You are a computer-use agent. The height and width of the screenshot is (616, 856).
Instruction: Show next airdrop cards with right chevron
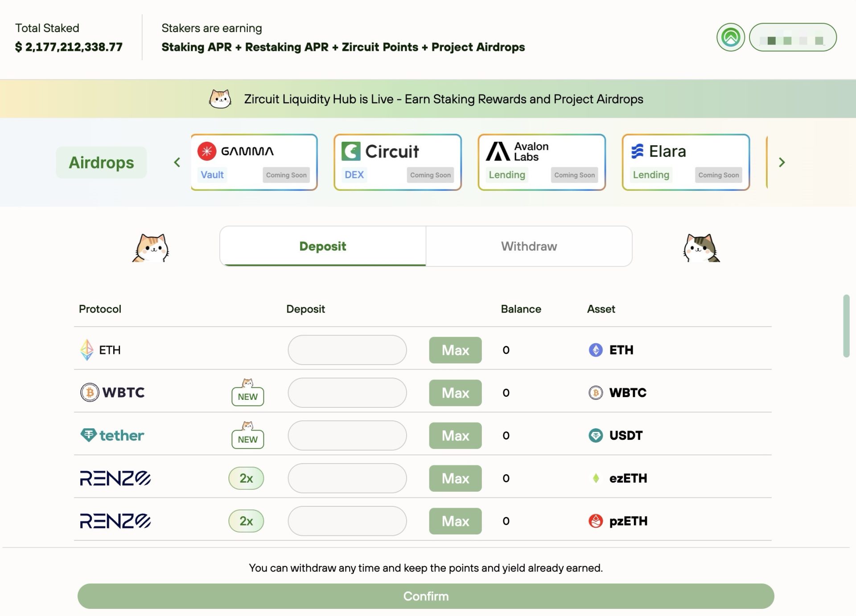tap(782, 162)
